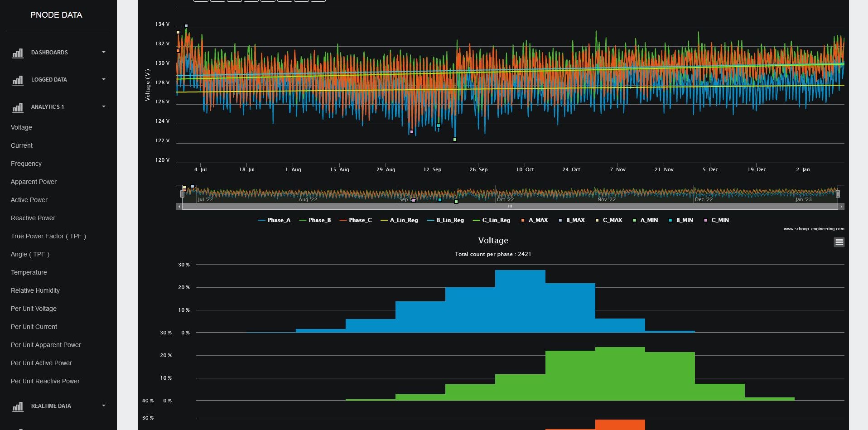Click the Logged Data bar chart icon
This screenshot has width=868, height=430.
18,80
